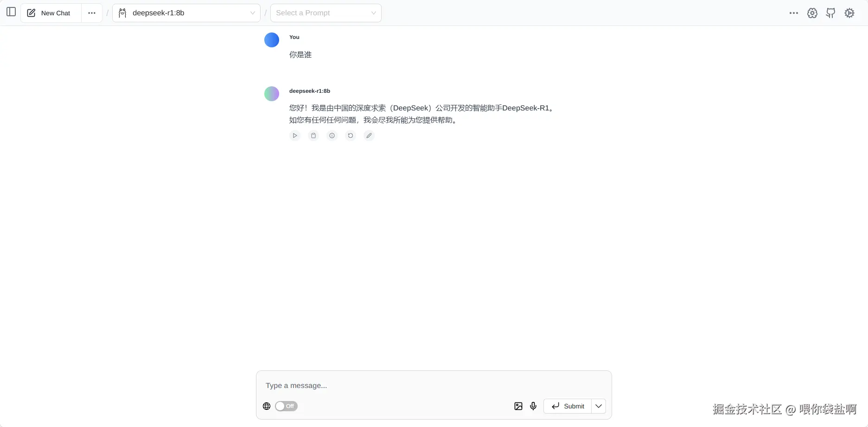
Task: Toggle the web search switch Off
Action: [x=286, y=406]
